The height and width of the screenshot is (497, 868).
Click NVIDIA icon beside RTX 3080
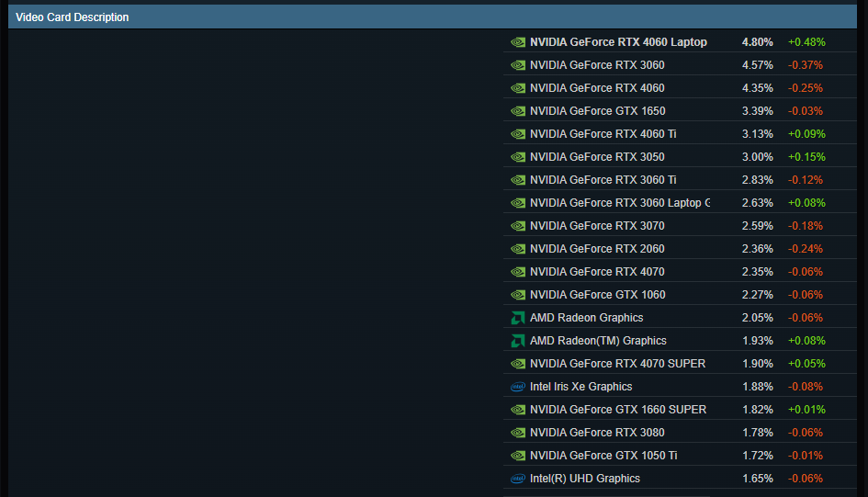click(518, 433)
